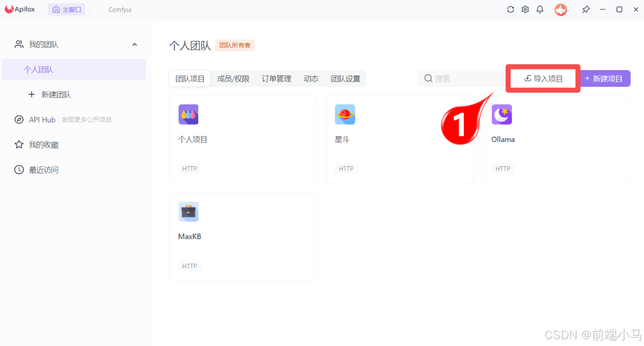Click HTTP tag on 个人项目 card

189,169
